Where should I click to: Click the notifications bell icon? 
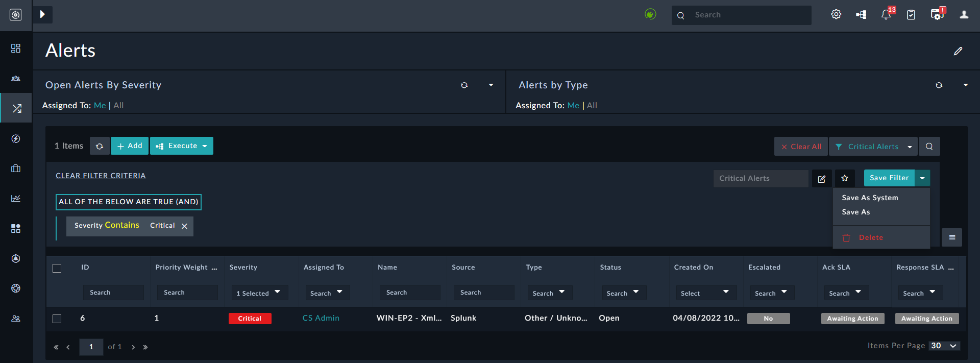886,15
